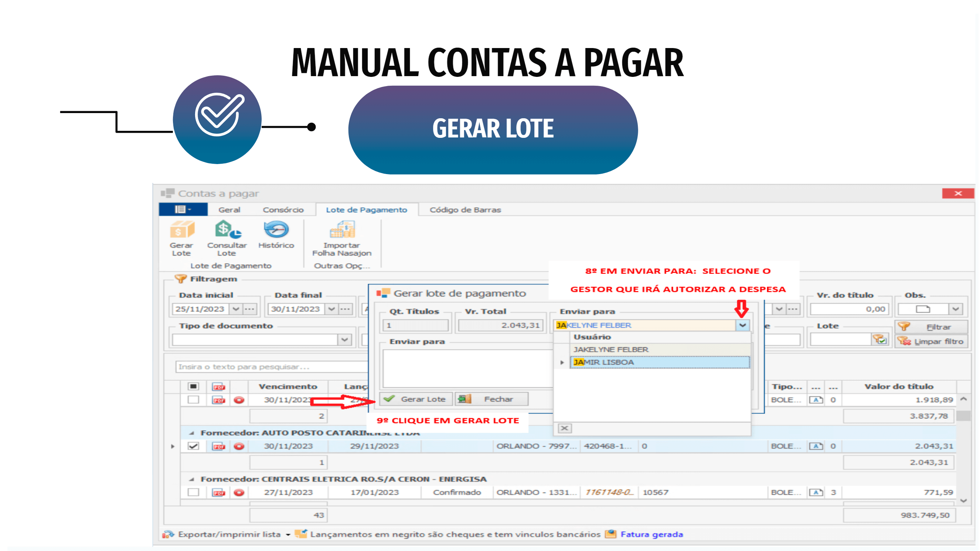
Task: Switch to the Geral tab
Action: pos(229,210)
